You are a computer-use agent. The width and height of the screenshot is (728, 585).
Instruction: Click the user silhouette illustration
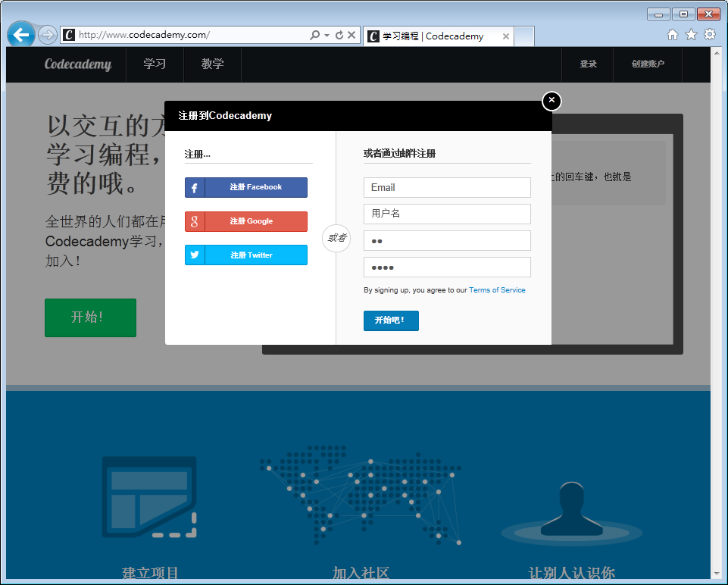(571, 513)
